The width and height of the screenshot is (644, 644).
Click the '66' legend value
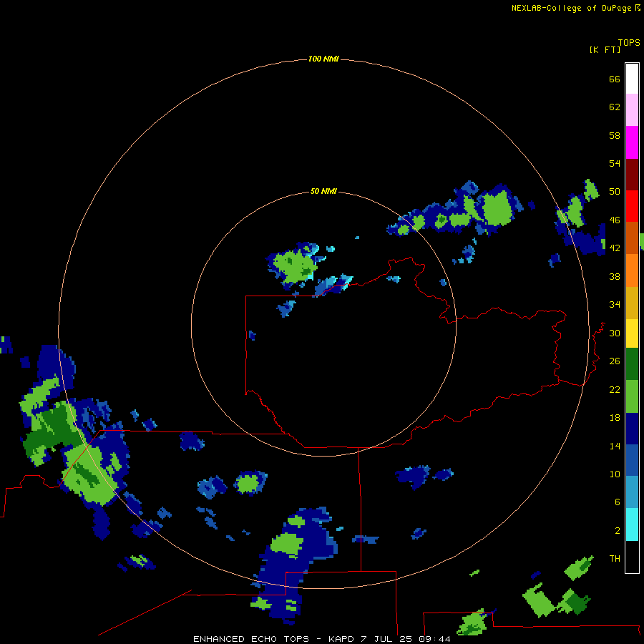[x=615, y=79]
